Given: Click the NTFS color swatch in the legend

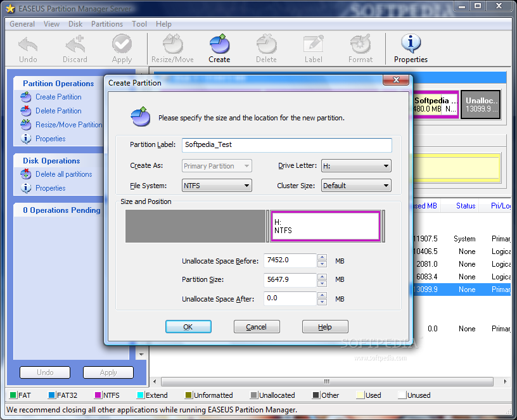Looking at the screenshot, I should [97, 395].
